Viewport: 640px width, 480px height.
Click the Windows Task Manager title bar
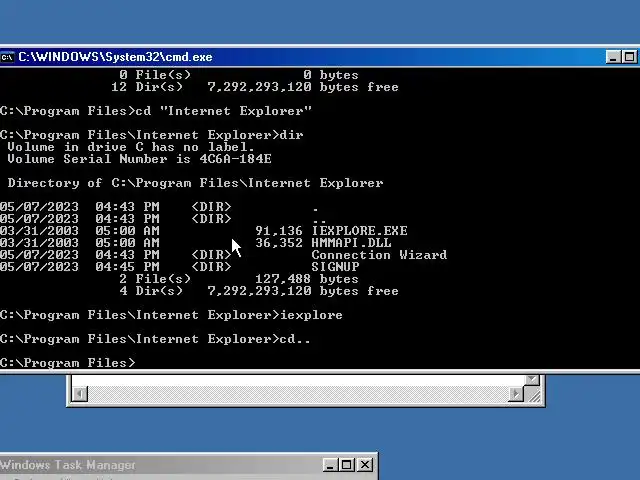pyautogui.click(x=188, y=465)
